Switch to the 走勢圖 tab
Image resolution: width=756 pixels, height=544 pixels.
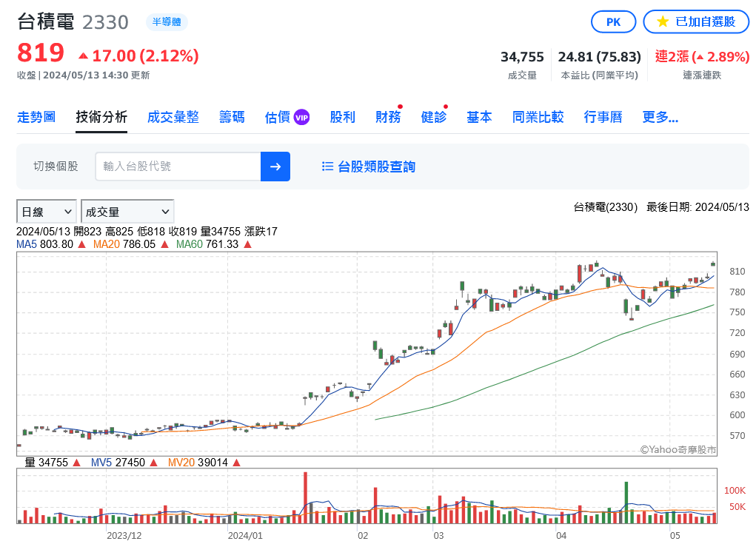pos(36,117)
